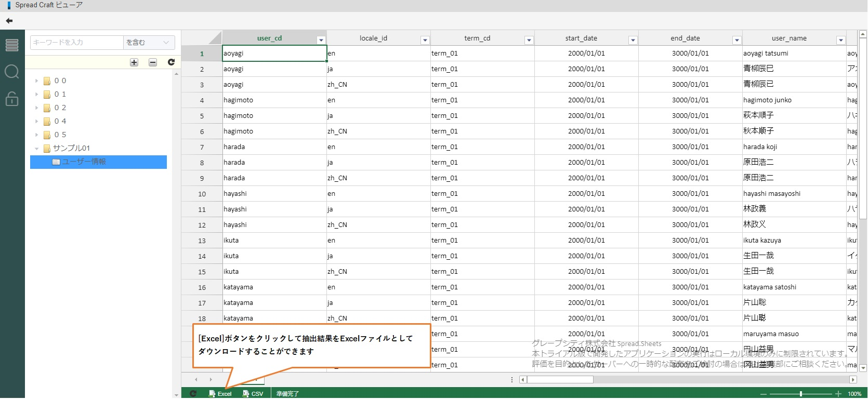Screen dimensions: 868x399
Task: Download results using the Excel button
Action: coord(220,394)
